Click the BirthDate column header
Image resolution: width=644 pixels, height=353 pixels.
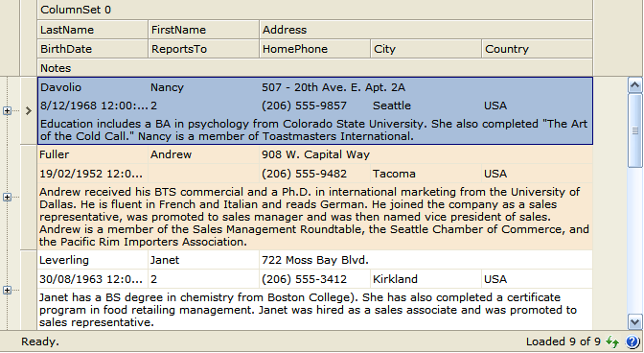pos(92,49)
